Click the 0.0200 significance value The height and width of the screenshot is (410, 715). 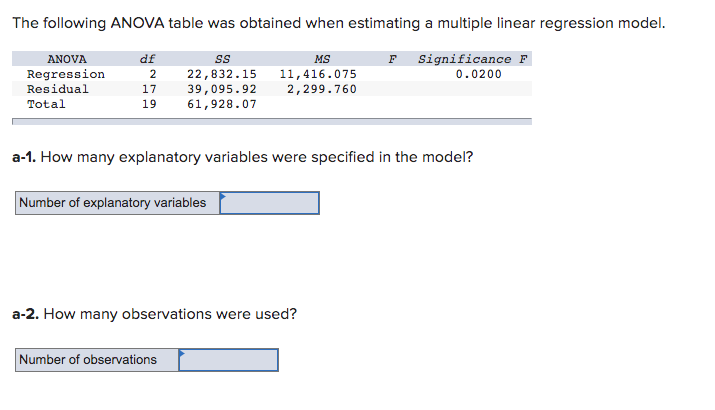[479, 74]
